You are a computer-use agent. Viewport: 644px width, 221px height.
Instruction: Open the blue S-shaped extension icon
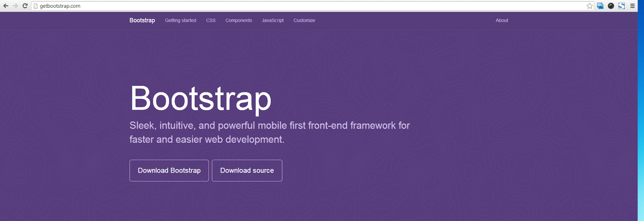621,6
